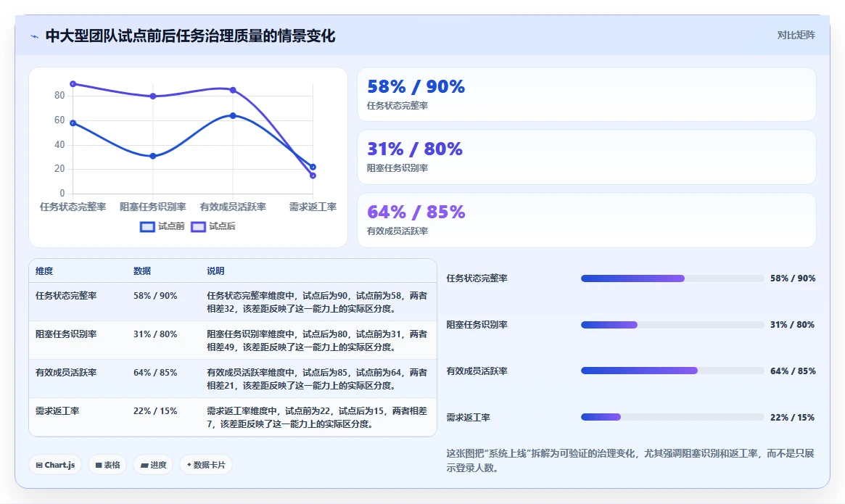Image resolution: width=845 pixels, height=504 pixels.
Task: Click the 64% / 85% progress value label
Action: (x=793, y=371)
